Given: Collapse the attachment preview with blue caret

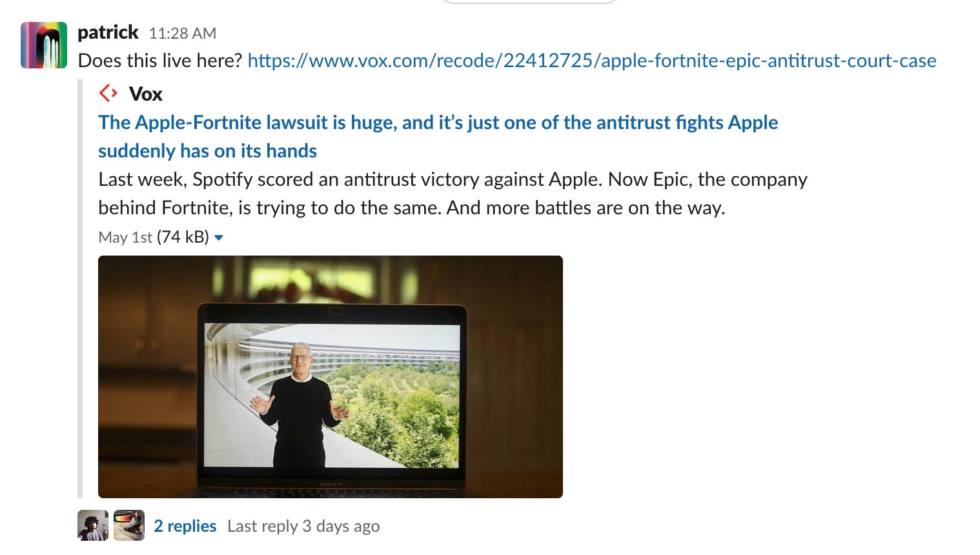Looking at the screenshot, I should click(x=219, y=237).
